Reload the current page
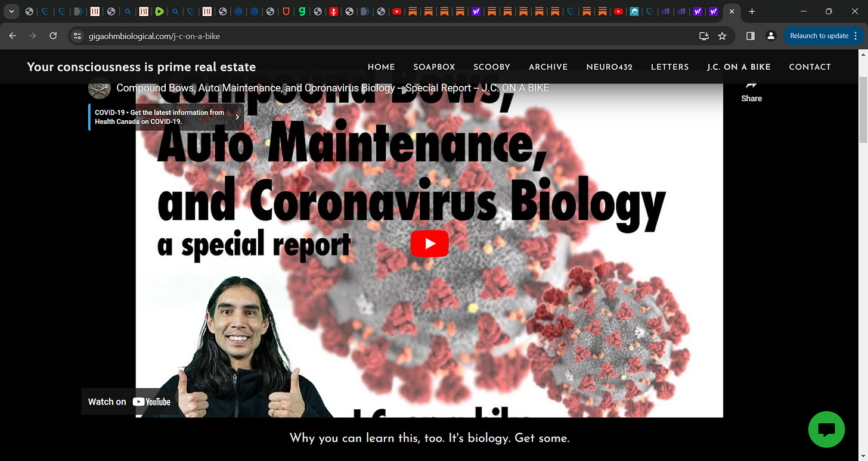Viewport: 868px width, 461px height. coord(53,36)
